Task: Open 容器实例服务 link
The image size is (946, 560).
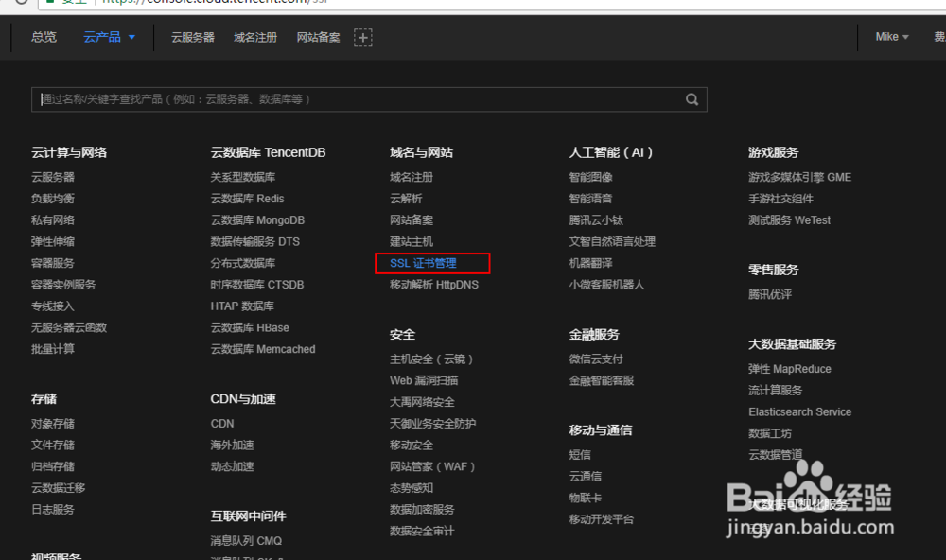Action: point(63,285)
